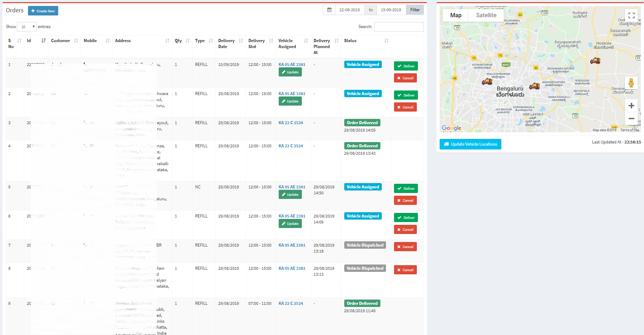The height and width of the screenshot is (335, 644).
Task: Sort by Delivery Slot column arrows
Action: [271, 41]
